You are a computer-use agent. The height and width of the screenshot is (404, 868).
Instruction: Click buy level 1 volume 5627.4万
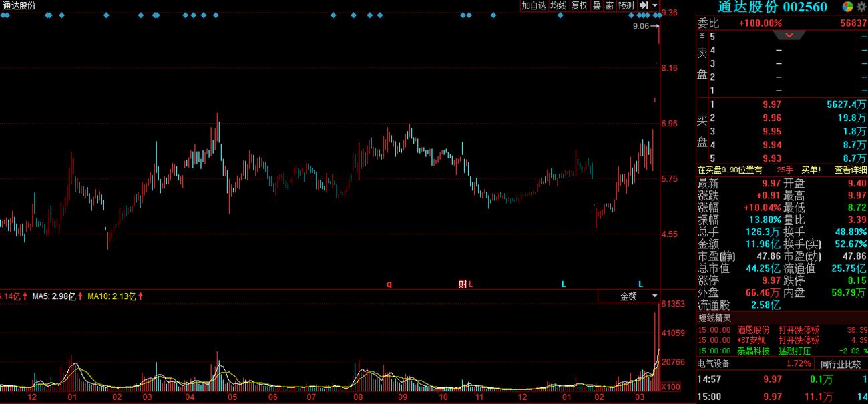(x=846, y=104)
